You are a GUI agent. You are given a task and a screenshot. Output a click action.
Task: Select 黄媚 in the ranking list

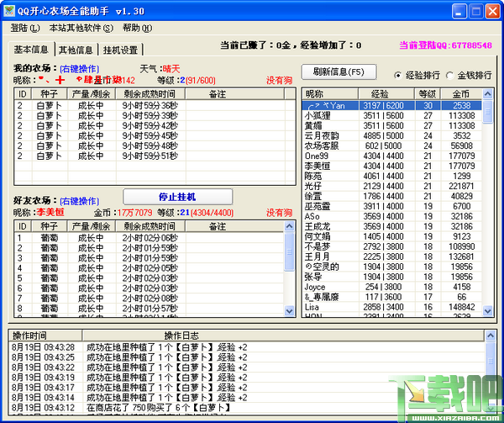391,125
